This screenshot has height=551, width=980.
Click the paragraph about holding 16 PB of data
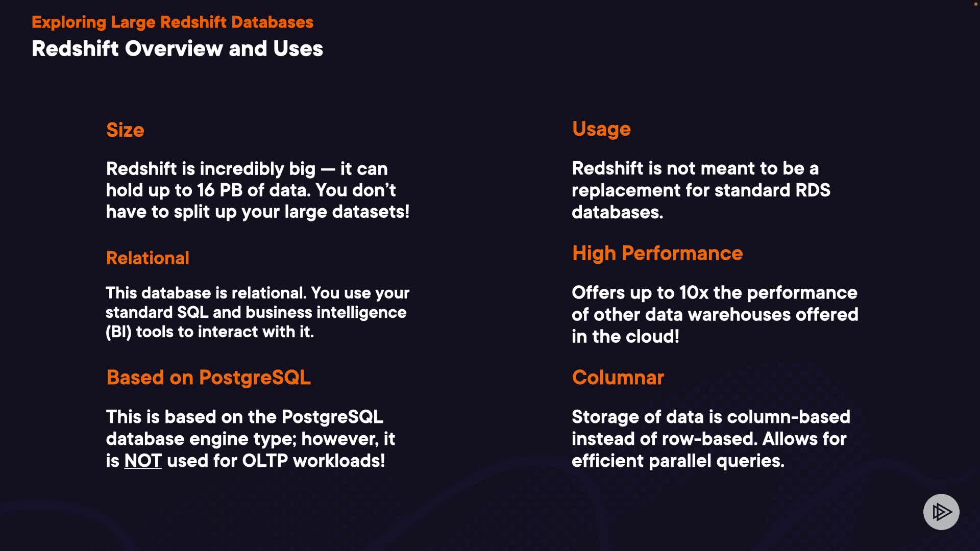click(257, 190)
